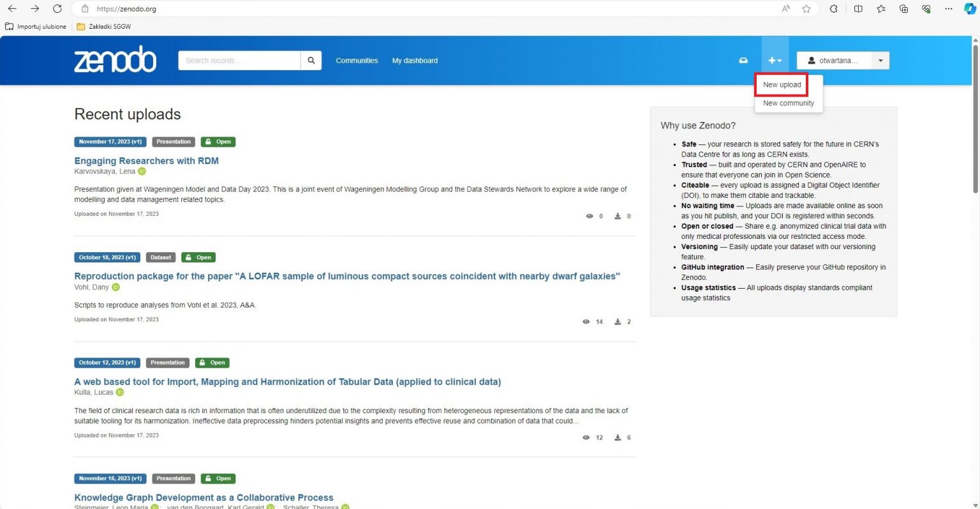The height and width of the screenshot is (509, 980).
Task: Open the Communities page
Action: tap(357, 60)
